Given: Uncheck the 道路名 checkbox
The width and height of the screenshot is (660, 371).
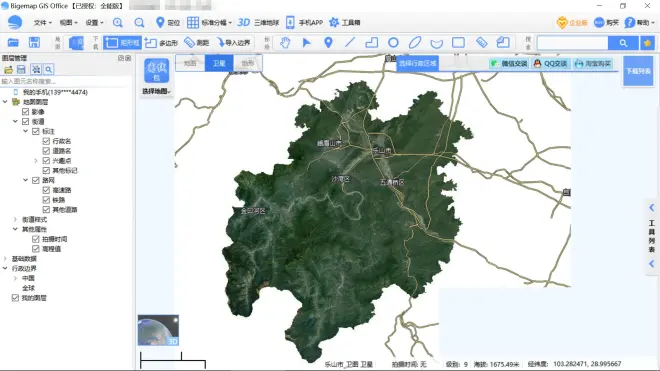Looking at the screenshot, I should click(x=46, y=151).
